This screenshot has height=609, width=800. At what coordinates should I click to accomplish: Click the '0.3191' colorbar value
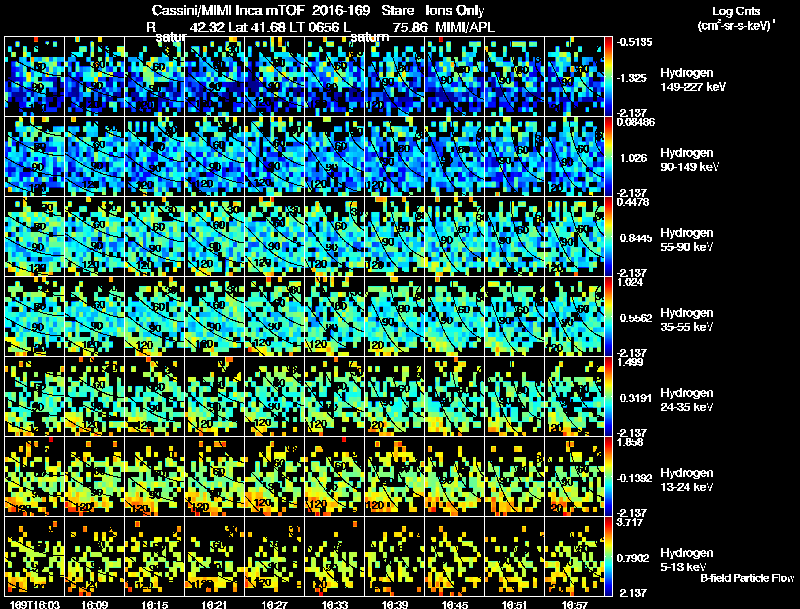[636, 398]
